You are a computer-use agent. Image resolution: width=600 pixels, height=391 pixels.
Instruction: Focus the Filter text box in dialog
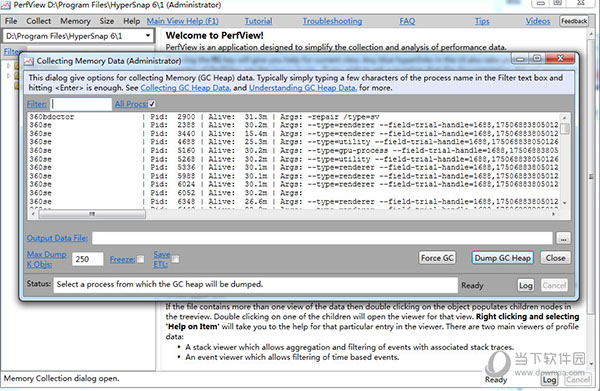pyautogui.click(x=81, y=104)
